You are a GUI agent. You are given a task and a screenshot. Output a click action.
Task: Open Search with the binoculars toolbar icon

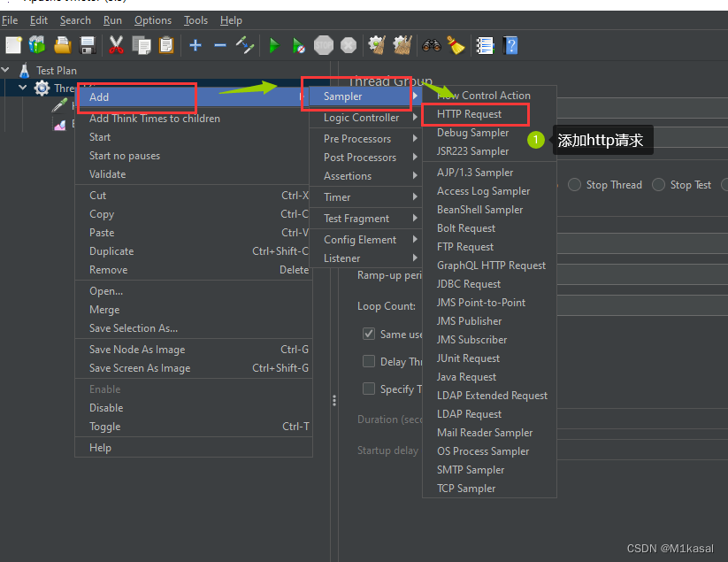(432, 45)
